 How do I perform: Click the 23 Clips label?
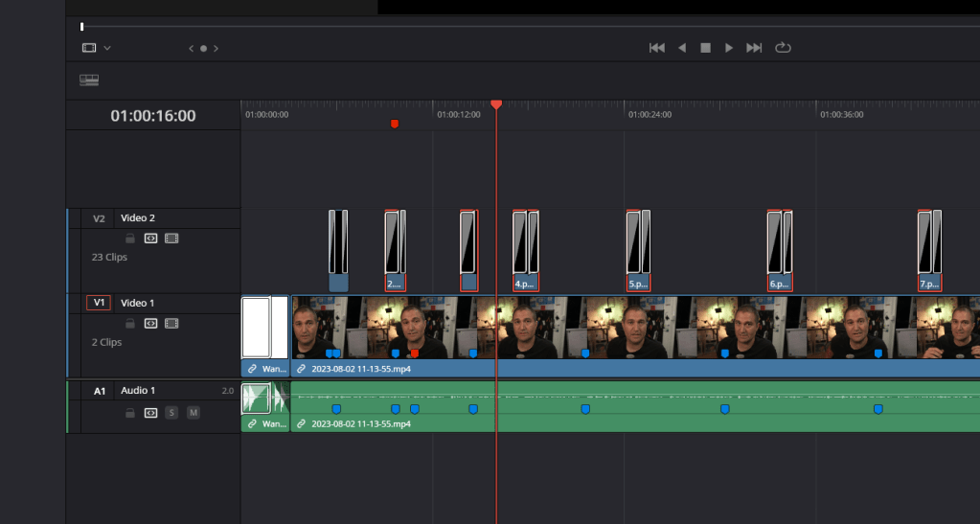coord(109,257)
